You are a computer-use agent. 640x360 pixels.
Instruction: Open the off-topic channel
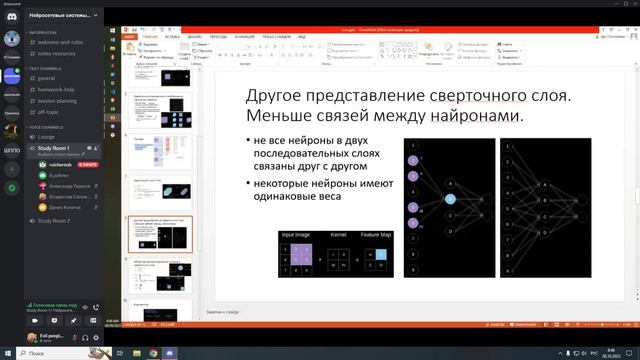click(x=48, y=112)
